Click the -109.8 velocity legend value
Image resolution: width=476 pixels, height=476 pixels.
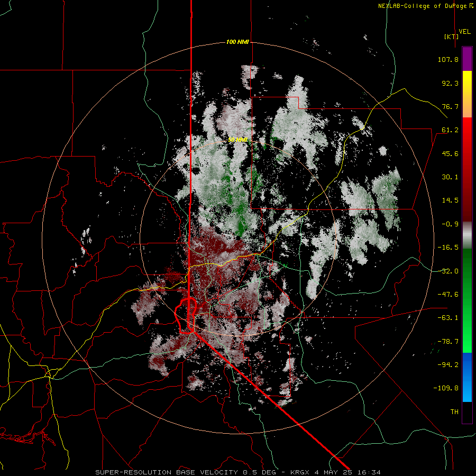[x=446, y=388]
